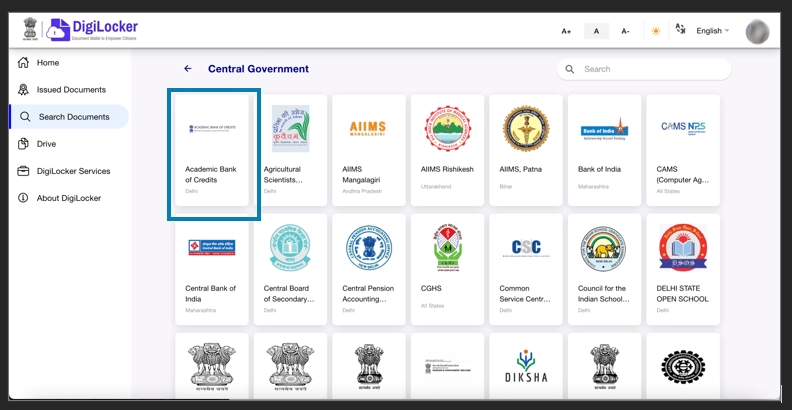792x410 pixels.
Task: Click 'AIIMS Rishikesh' card title
Action: [x=447, y=169]
